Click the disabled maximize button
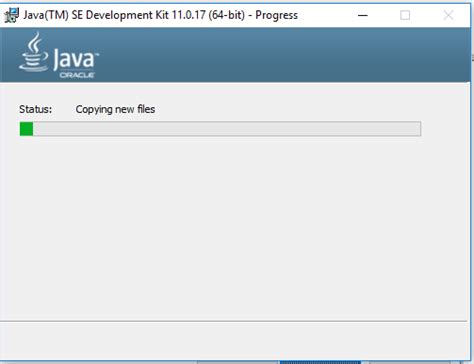This screenshot has width=474, height=364. (405, 15)
